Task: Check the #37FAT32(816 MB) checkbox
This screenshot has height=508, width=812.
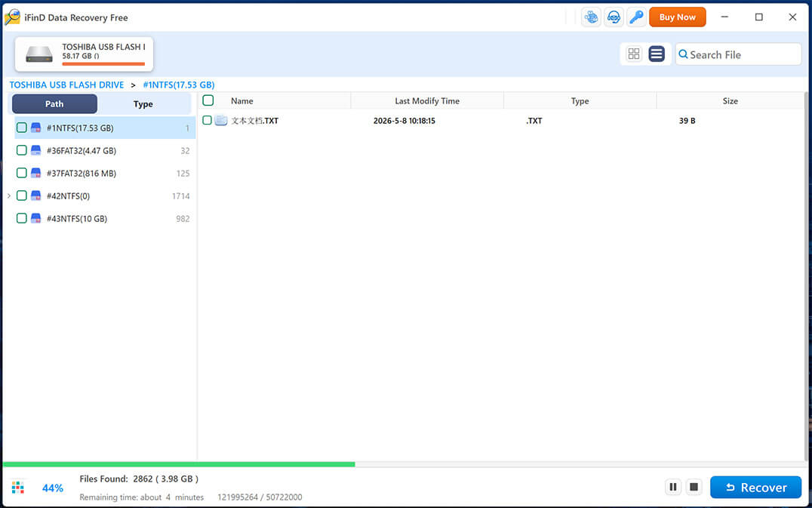Action: [21, 173]
